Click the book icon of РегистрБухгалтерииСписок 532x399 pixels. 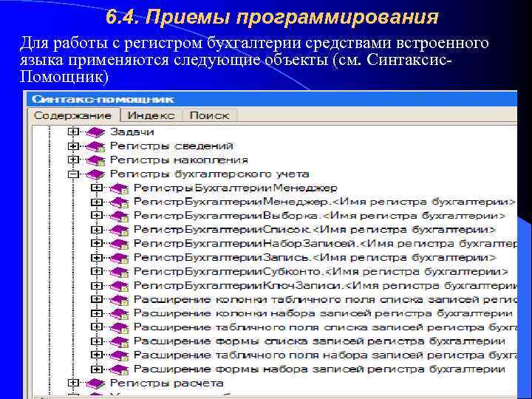(120, 230)
